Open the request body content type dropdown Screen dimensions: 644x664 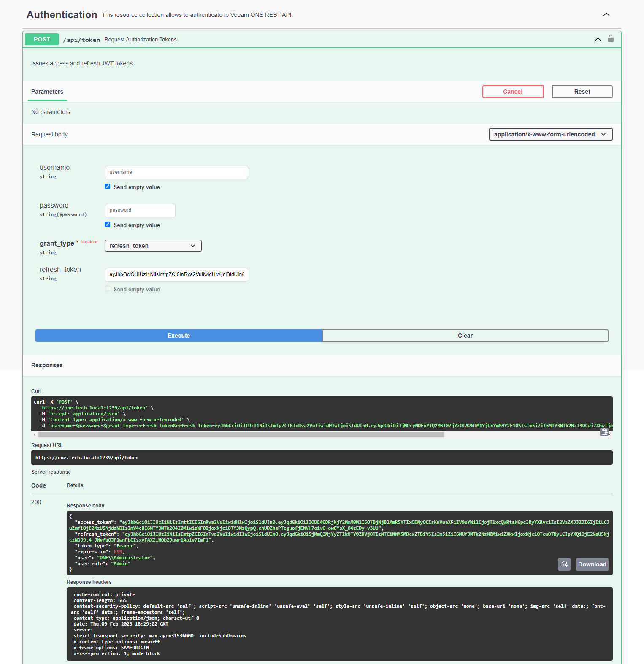pos(551,134)
